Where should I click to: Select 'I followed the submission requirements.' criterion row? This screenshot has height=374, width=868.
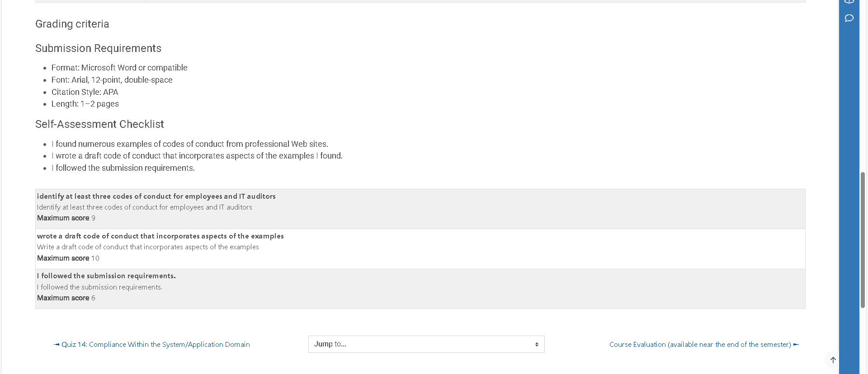tap(420, 289)
